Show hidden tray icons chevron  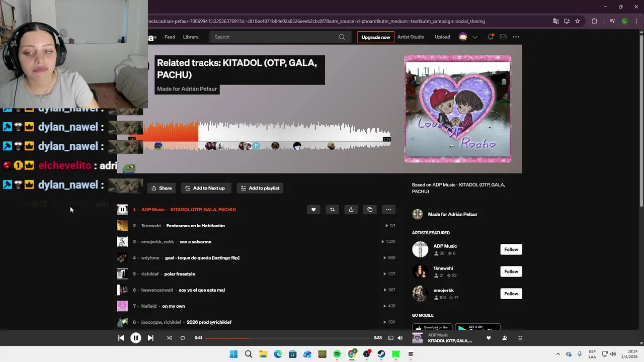tap(557, 354)
